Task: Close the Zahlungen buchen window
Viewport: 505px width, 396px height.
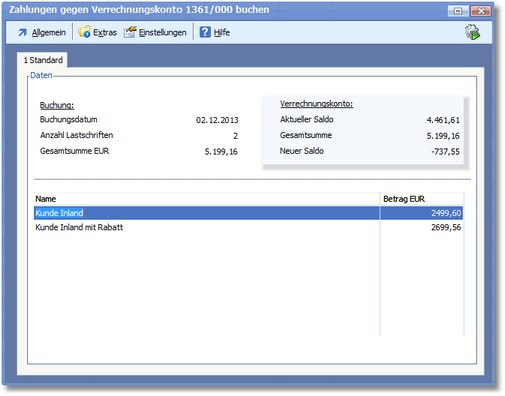Action: tap(480, 11)
